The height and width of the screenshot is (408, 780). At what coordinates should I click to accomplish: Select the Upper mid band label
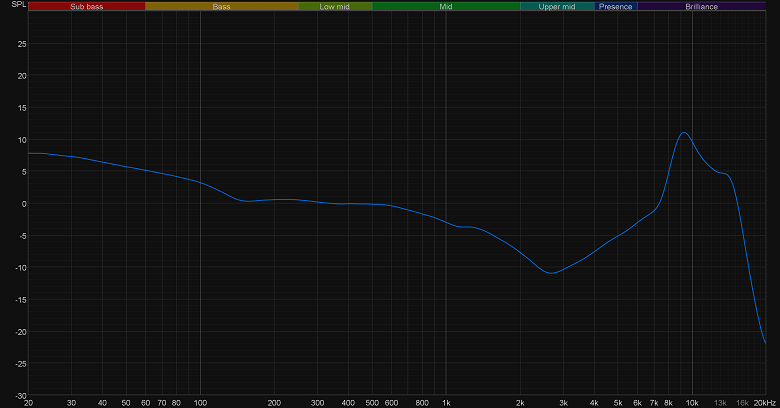click(557, 6)
